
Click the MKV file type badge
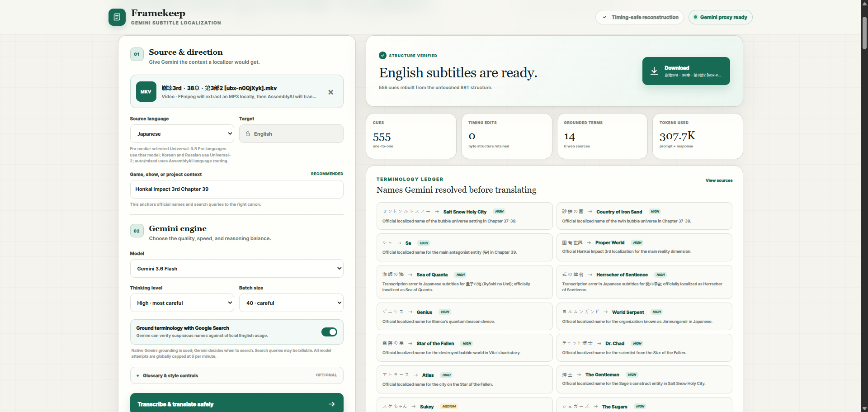click(146, 92)
